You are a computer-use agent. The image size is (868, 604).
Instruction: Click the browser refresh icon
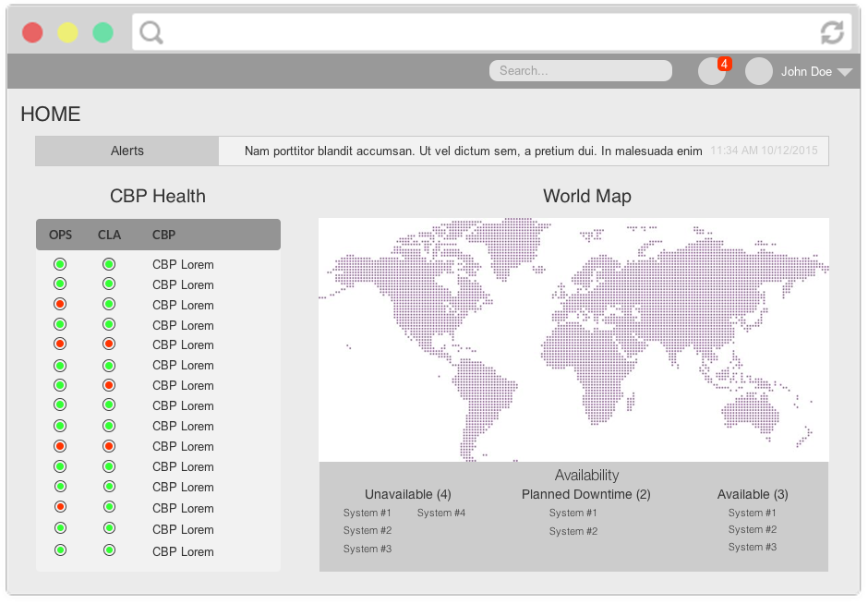click(x=832, y=32)
